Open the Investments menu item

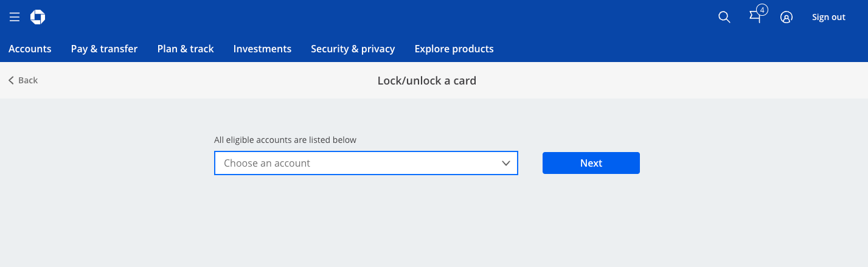click(x=262, y=49)
